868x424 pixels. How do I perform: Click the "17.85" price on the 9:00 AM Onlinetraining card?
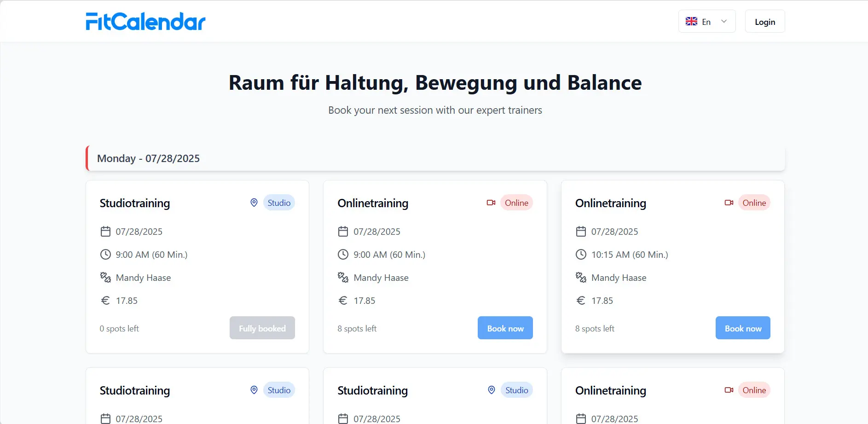(x=365, y=301)
